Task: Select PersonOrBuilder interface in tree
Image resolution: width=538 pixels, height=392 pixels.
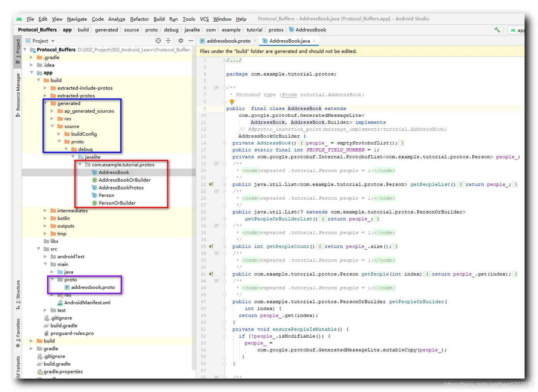Action: pos(117,203)
